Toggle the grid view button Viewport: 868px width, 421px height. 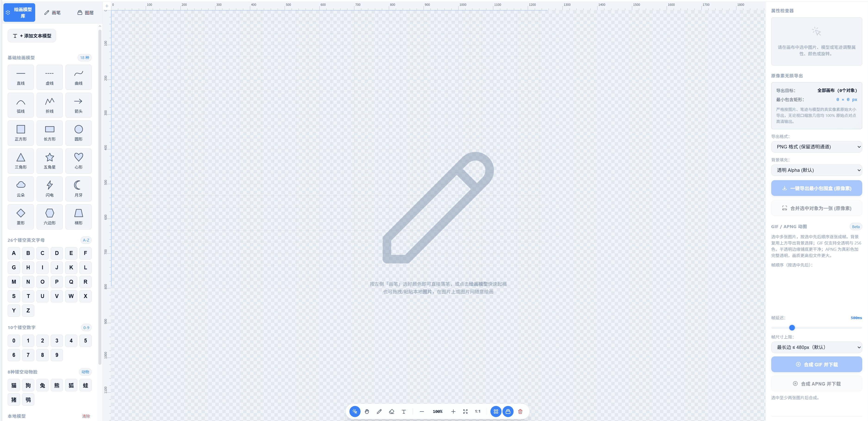[x=496, y=412]
